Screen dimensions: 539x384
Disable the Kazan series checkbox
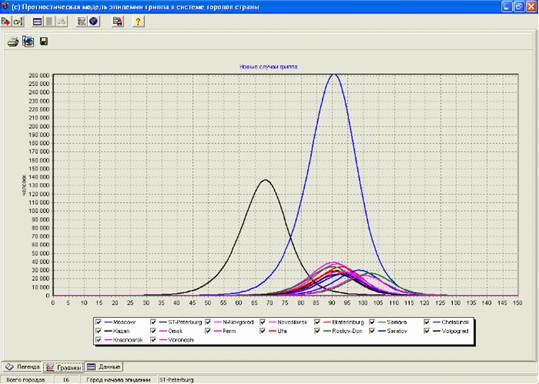pyautogui.click(x=98, y=331)
